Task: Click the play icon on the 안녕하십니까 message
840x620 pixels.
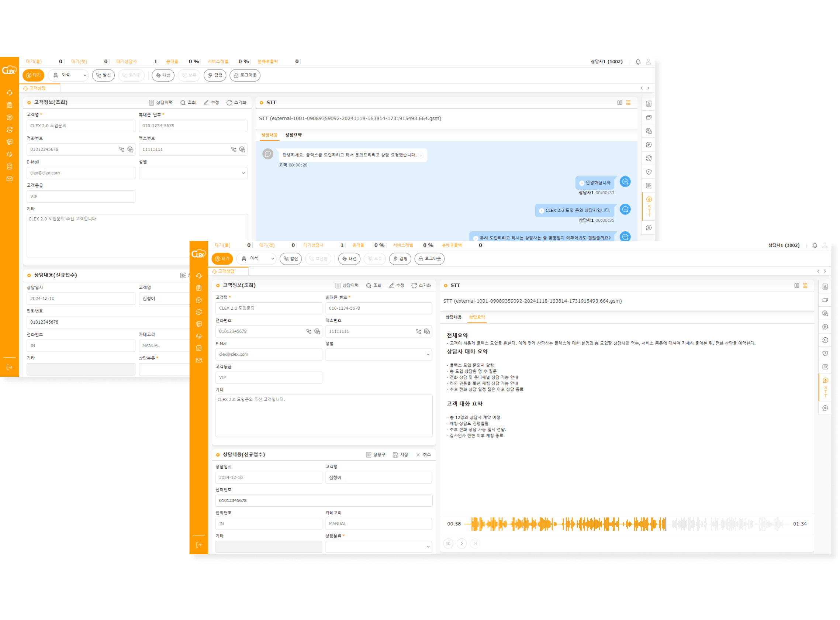Action: (x=581, y=183)
